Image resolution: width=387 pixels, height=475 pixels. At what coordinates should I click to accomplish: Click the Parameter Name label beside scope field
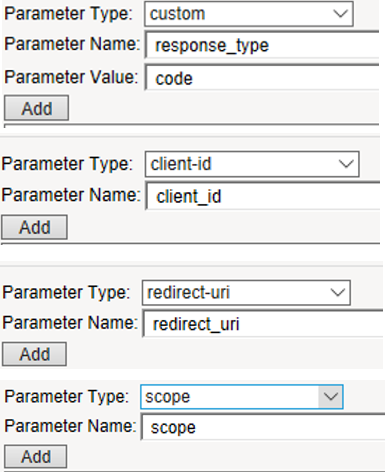(70, 426)
